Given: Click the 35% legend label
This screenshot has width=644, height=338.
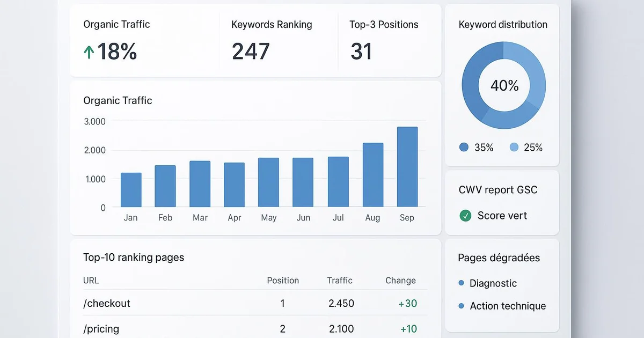Looking at the screenshot, I should [x=484, y=148].
